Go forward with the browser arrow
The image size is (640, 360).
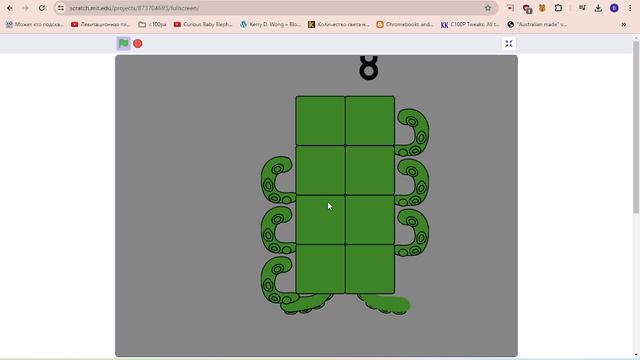(x=25, y=8)
